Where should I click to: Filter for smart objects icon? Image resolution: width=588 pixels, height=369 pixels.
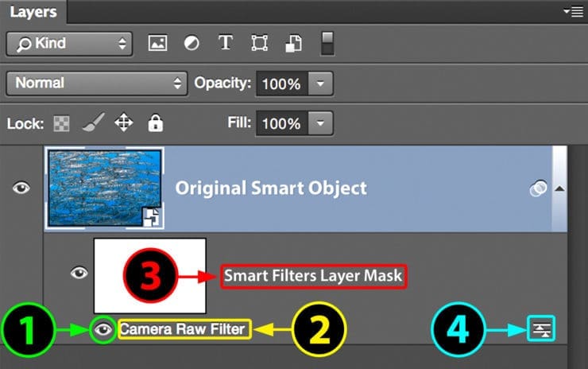(293, 43)
